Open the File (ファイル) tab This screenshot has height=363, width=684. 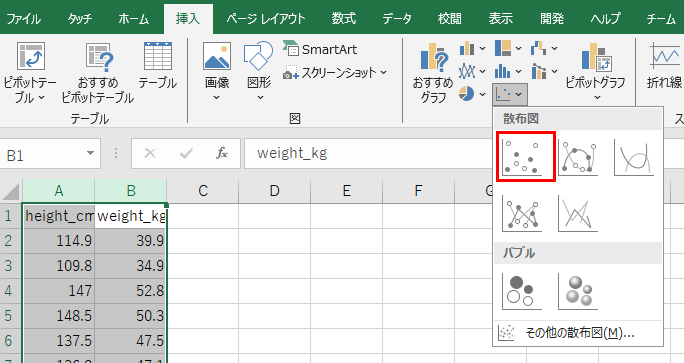click(24, 19)
